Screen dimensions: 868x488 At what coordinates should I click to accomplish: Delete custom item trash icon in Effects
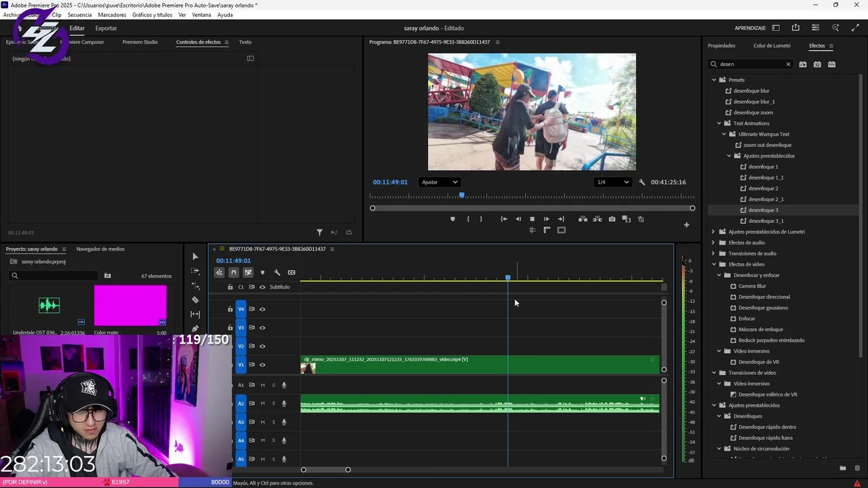(857, 468)
